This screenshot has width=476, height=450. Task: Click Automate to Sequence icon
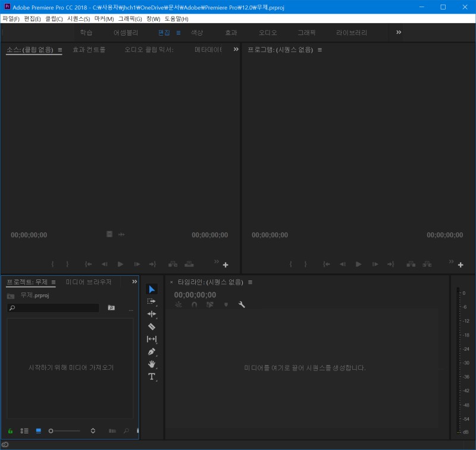coord(112,431)
